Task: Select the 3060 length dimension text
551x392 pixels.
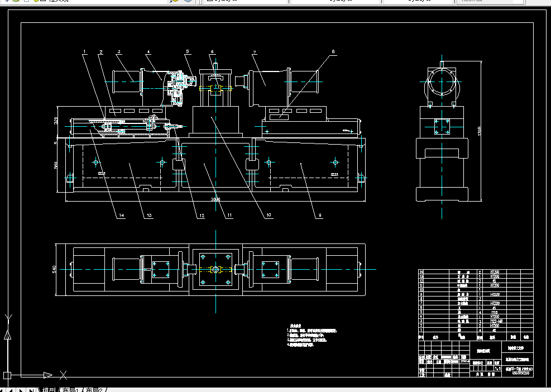Action: pyautogui.click(x=215, y=199)
